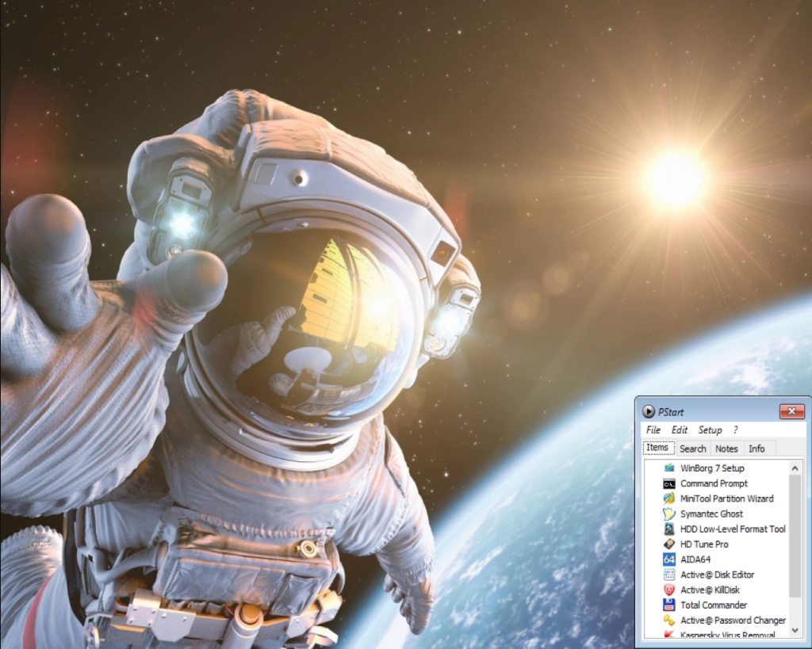Select the "Total Commander" entry
812x649 pixels.
coord(714,605)
